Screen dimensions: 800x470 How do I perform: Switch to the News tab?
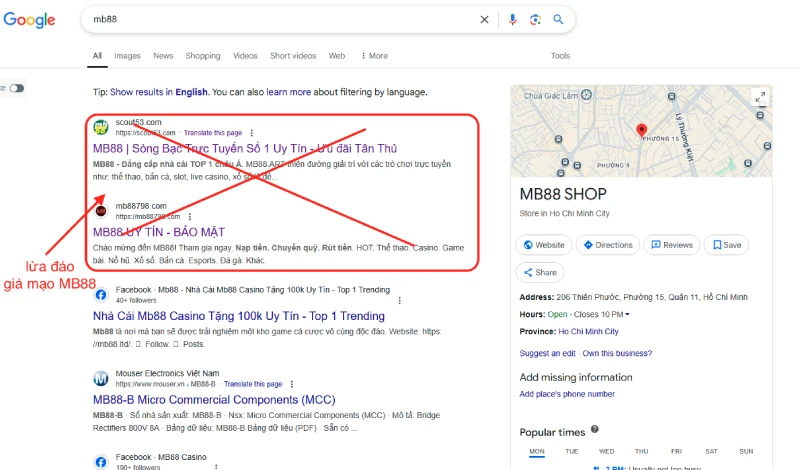tap(163, 56)
